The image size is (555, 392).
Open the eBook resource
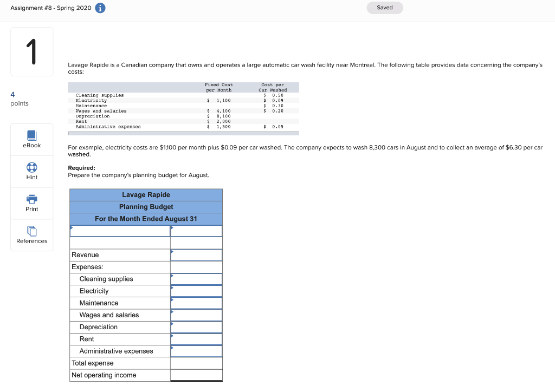[31, 139]
